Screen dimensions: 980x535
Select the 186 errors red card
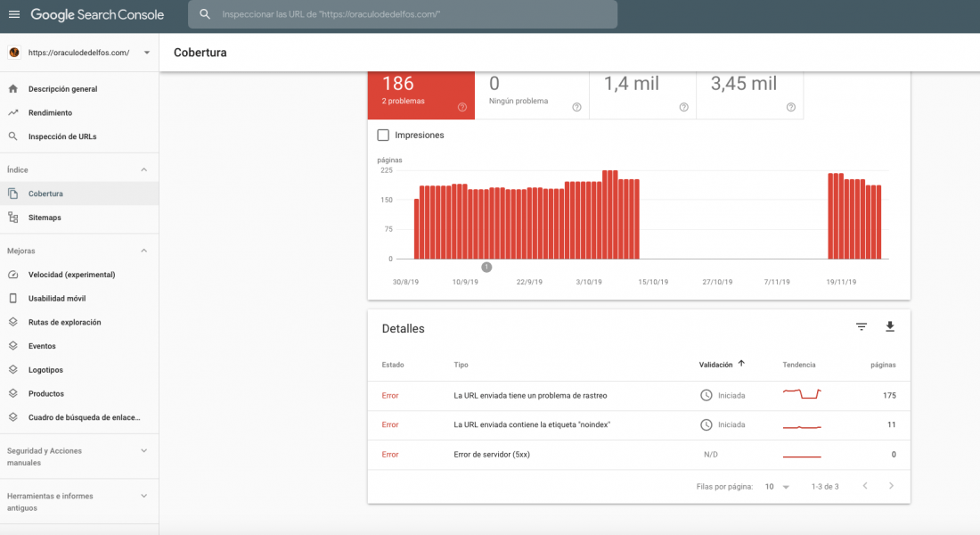421,95
